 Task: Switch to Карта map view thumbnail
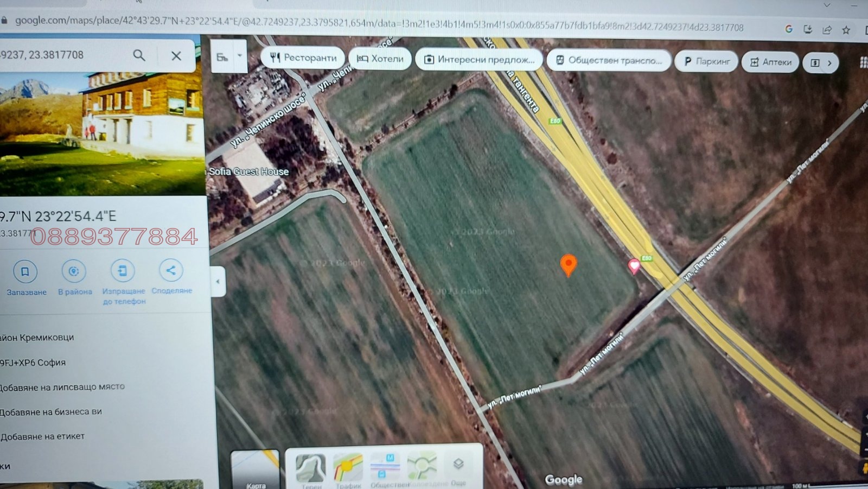click(255, 469)
